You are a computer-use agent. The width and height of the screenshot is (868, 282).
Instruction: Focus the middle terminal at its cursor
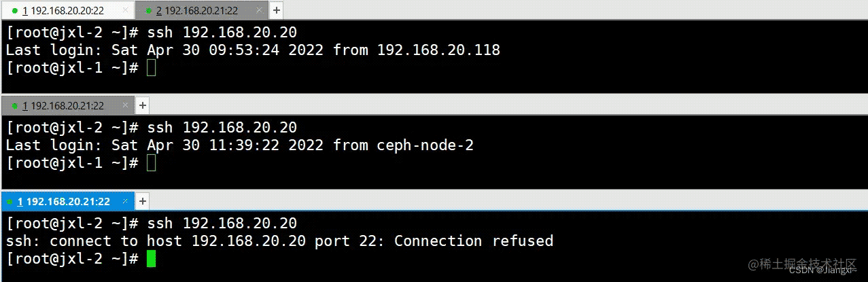[x=151, y=163]
